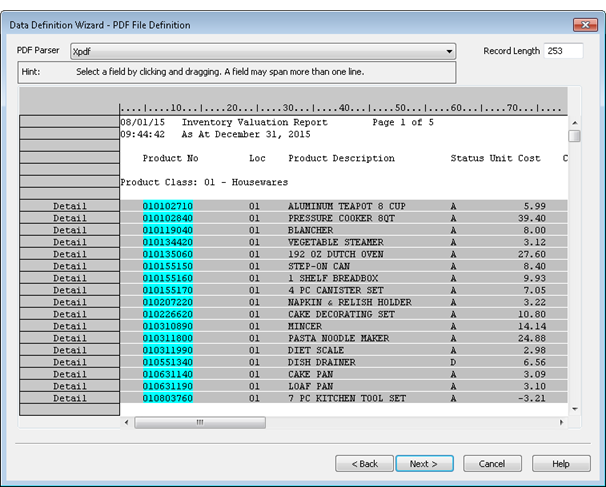Click the column ruler above the report
Screen dimensions: 606x487
pos(340,106)
